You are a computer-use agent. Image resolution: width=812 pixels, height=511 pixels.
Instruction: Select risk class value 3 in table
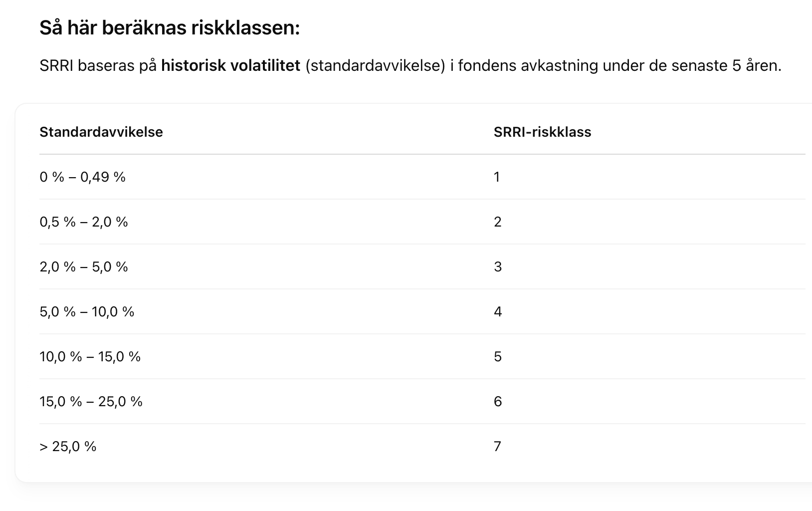coord(497,267)
